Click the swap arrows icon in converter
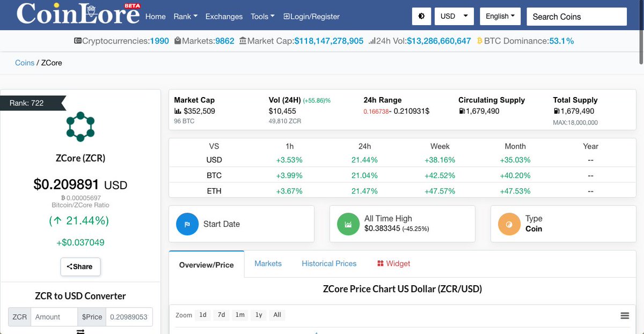This screenshot has height=334, width=644. coord(80,332)
